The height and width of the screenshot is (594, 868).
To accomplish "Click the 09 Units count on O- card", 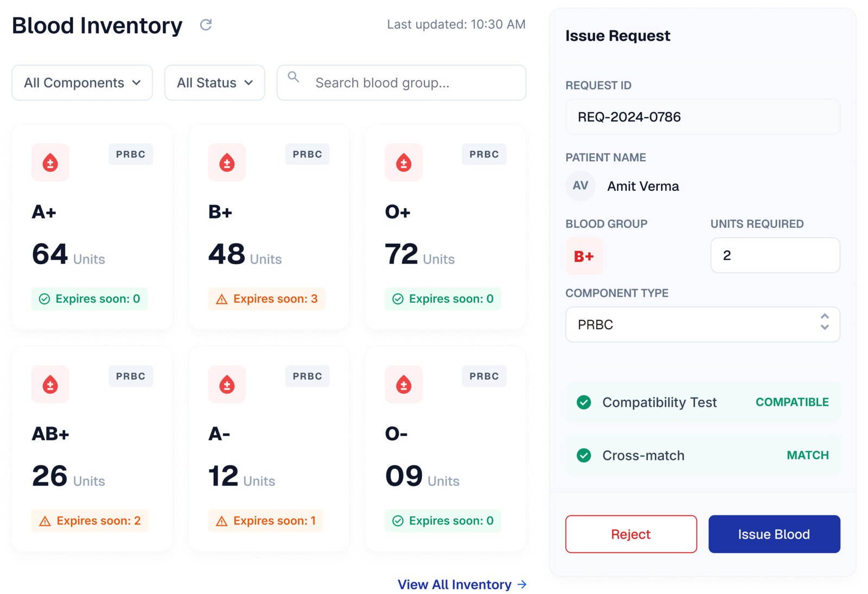I will pyautogui.click(x=422, y=476).
